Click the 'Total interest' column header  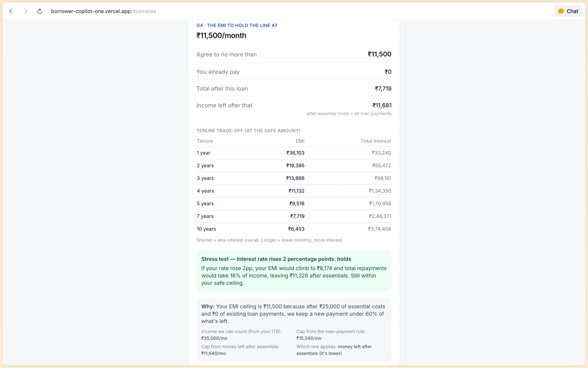(376, 141)
